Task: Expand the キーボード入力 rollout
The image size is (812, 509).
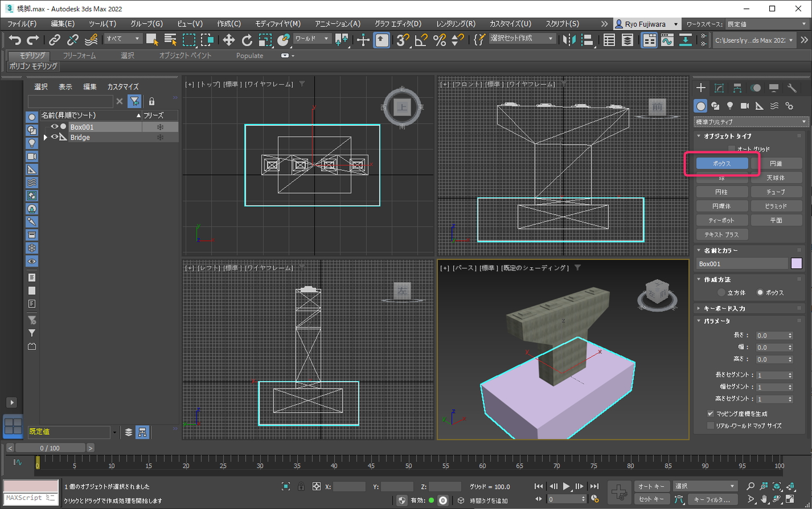Action: click(724, 308)
